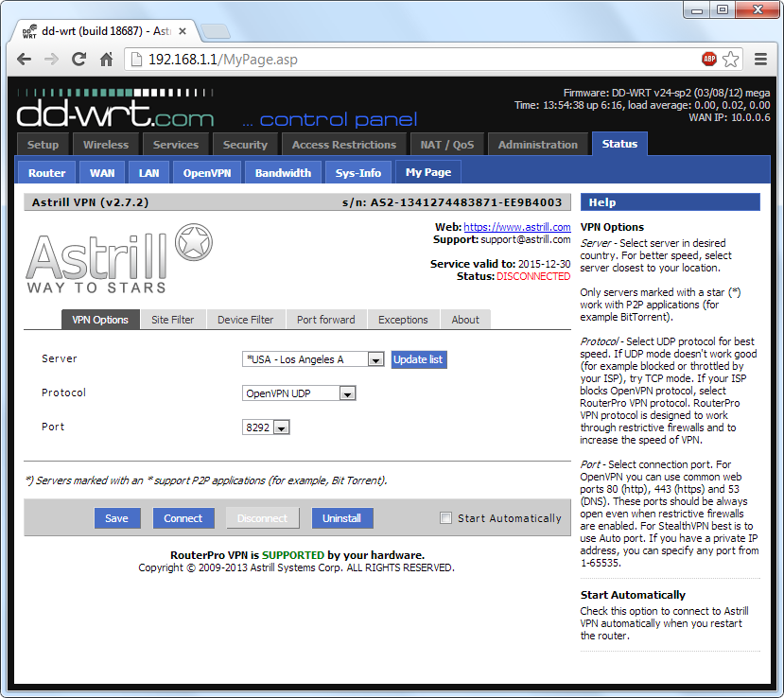Click the DISCONNECTED status text
Image resolution: width=784 pixels, height=698 pixels.
point(533,276)
